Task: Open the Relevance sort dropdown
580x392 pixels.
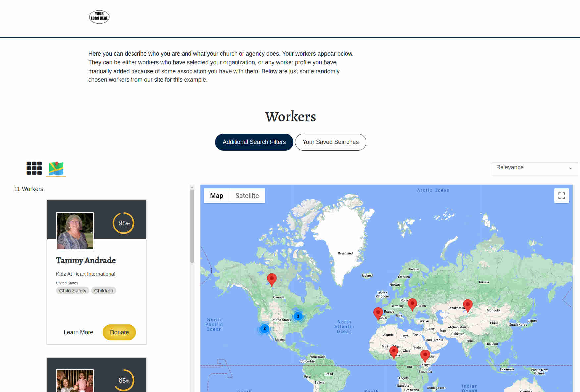Action: pyautogui.click(x=534, y=168)
